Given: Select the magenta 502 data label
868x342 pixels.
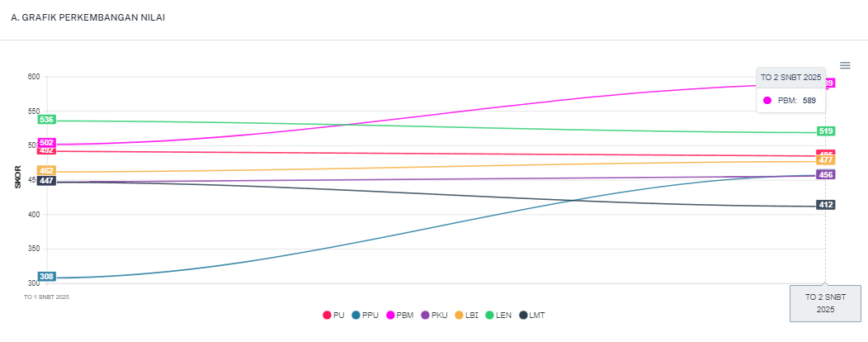Looking at the screenshot, I should click(x=46, y=143).
